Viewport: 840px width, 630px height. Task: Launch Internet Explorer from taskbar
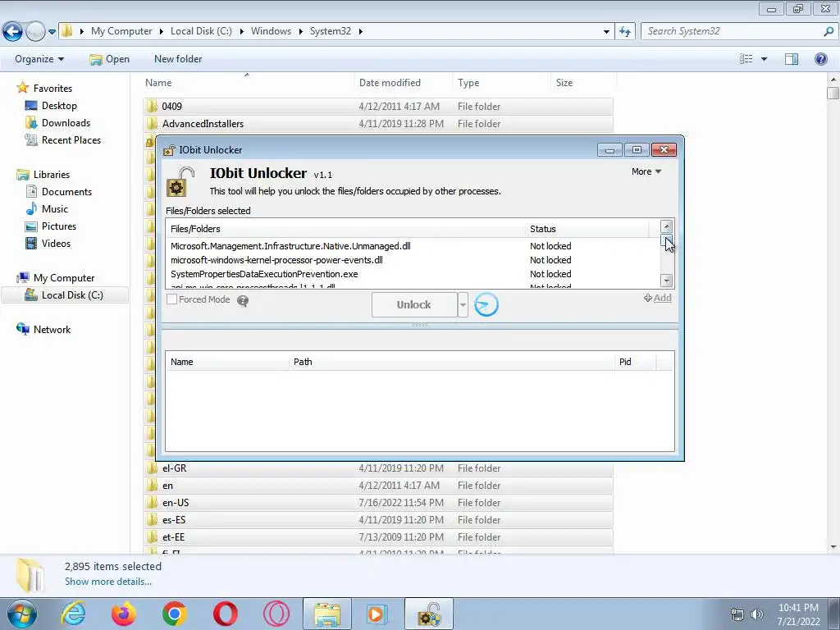tap(73, 614)
